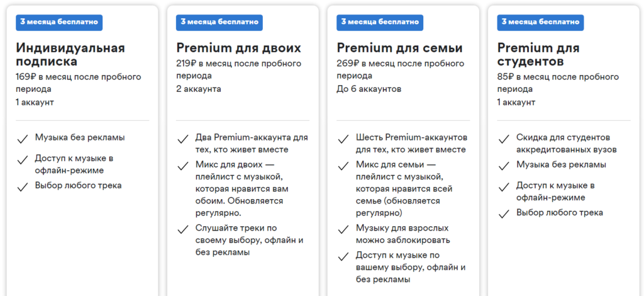Open the 'Premium для двоих' plan heading
Image resolution: width=644 pixels, height=296 pixels.
point(238,48)
